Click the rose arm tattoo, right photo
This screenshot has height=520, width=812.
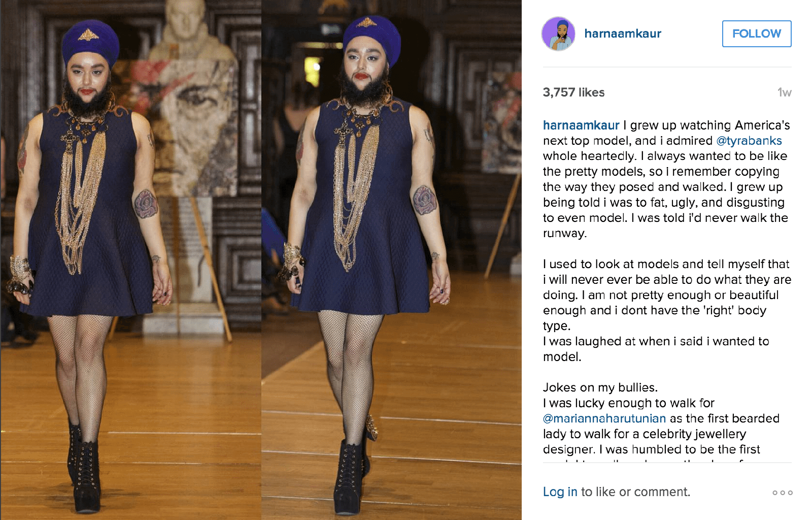point(424,200)
